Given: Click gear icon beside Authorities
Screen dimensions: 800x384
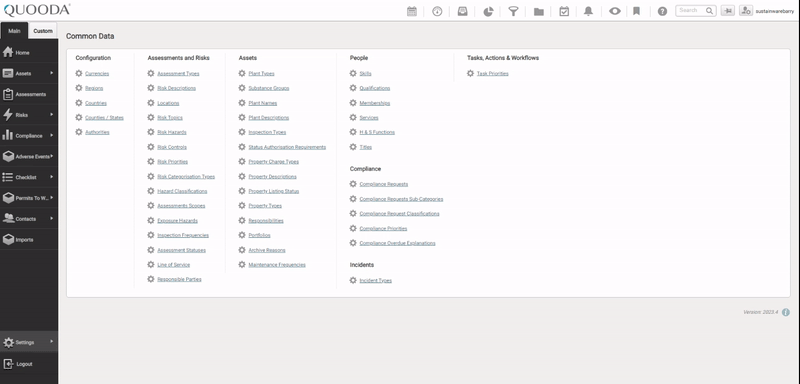Looking at the screenshot, I should tap(79, 132).
